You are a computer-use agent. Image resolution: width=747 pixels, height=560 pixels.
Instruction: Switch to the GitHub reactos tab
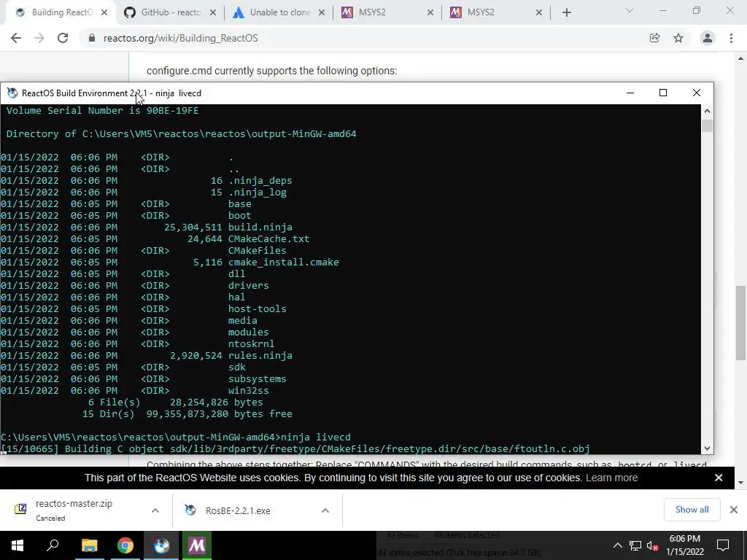click(x=171, y=12)
